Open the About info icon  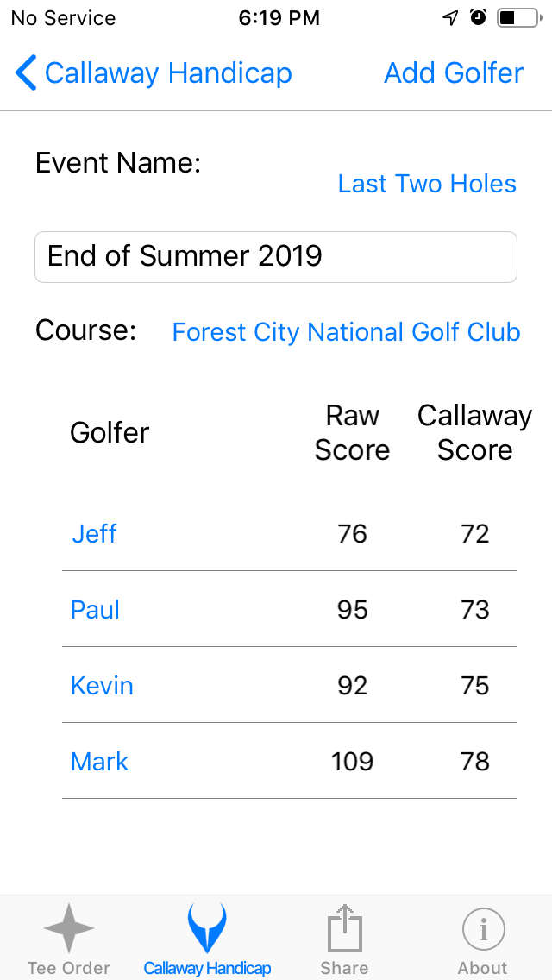(x=482, y=929)
